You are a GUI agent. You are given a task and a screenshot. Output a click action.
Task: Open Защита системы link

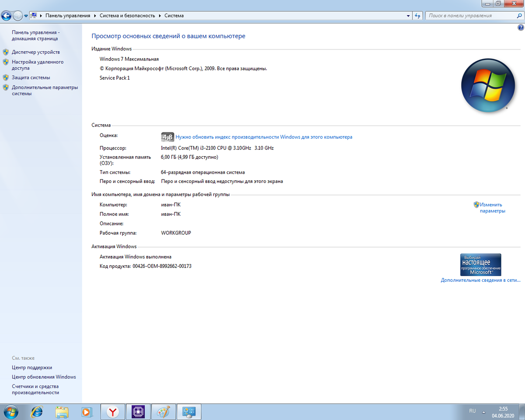point(31,77)
